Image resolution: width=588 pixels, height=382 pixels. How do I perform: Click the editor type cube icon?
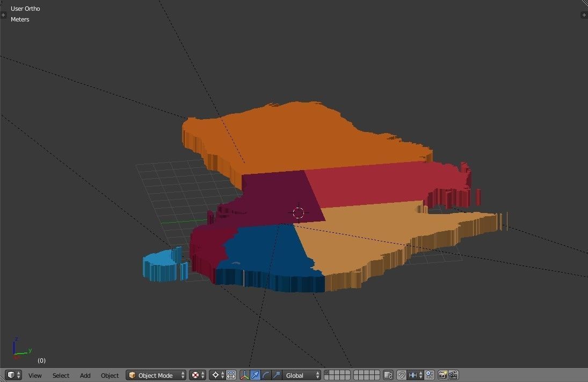click(x=12, y=375)
